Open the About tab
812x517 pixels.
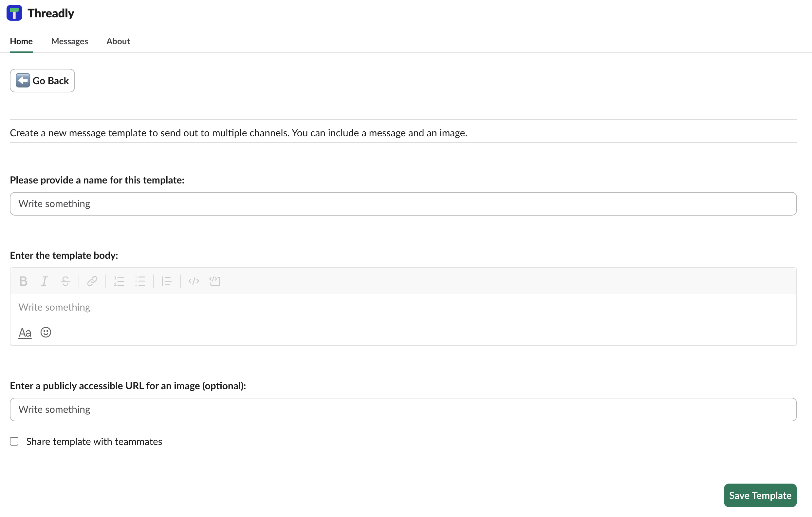118,41
